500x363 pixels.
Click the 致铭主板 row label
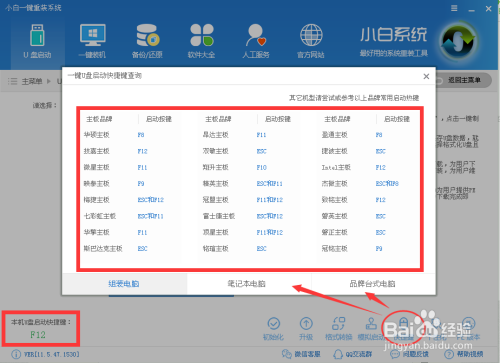335,200
